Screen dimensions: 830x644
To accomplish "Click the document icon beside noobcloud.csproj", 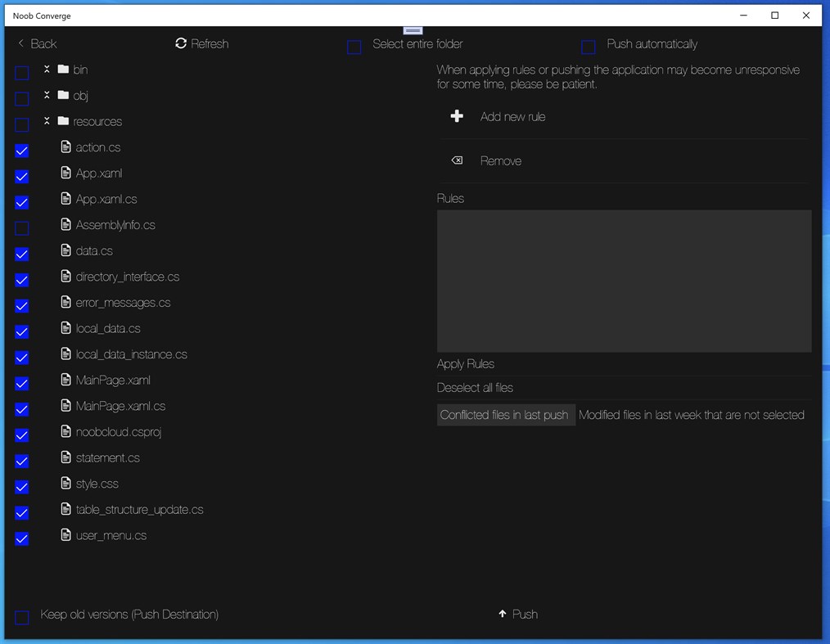I will [x=65, y=431].
